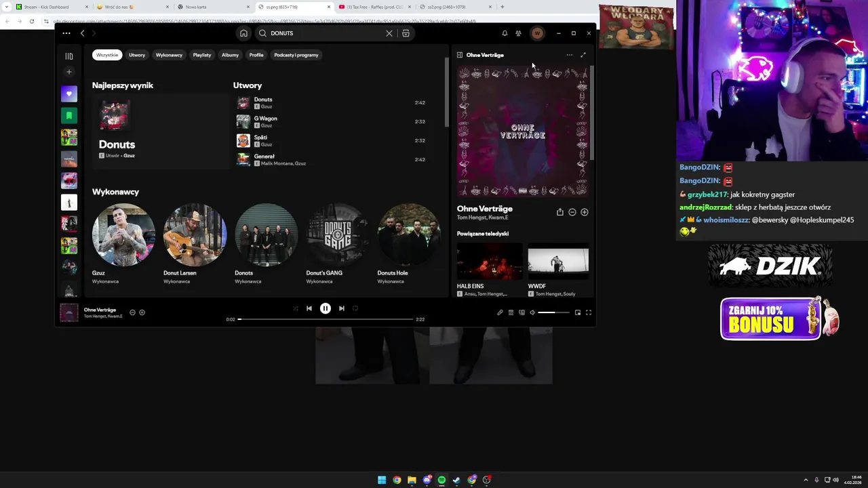This screenshot has width=868, height=488.
Task: Skip to the previous track
Action: 309,308
